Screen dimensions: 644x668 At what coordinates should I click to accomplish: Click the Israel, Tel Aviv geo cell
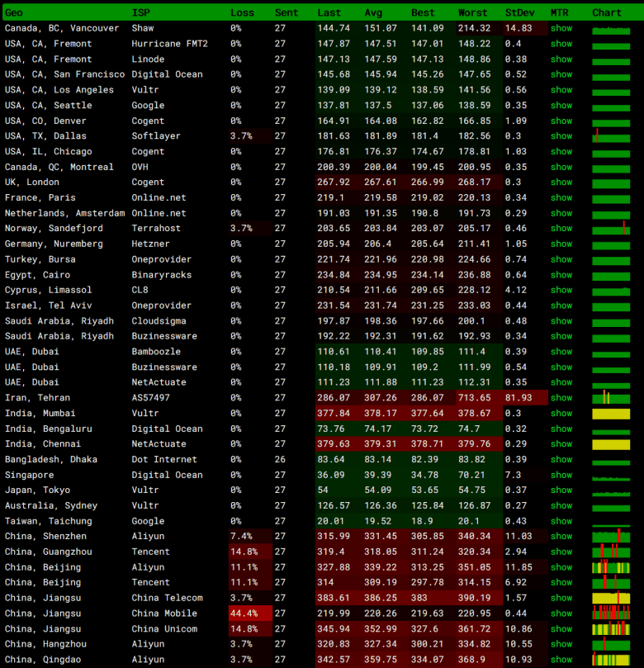tap(48, 306)
